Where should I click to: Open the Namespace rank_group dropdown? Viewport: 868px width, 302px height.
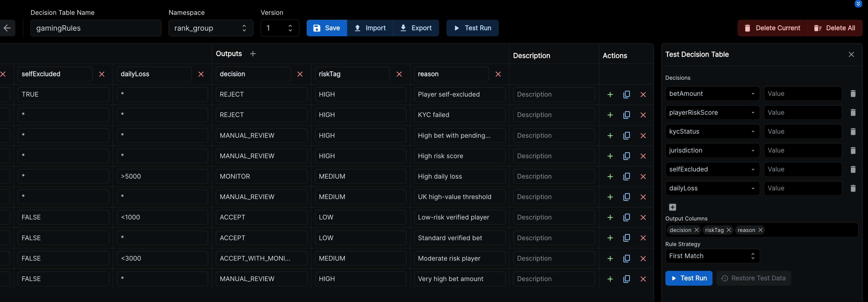tap(210, 28)
